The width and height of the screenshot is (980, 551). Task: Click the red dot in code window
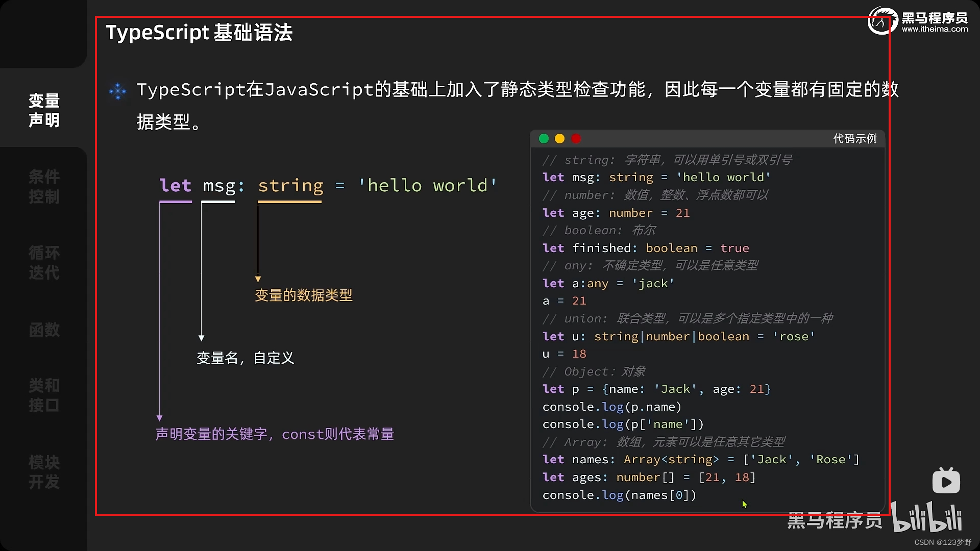[x=576, y=139]
